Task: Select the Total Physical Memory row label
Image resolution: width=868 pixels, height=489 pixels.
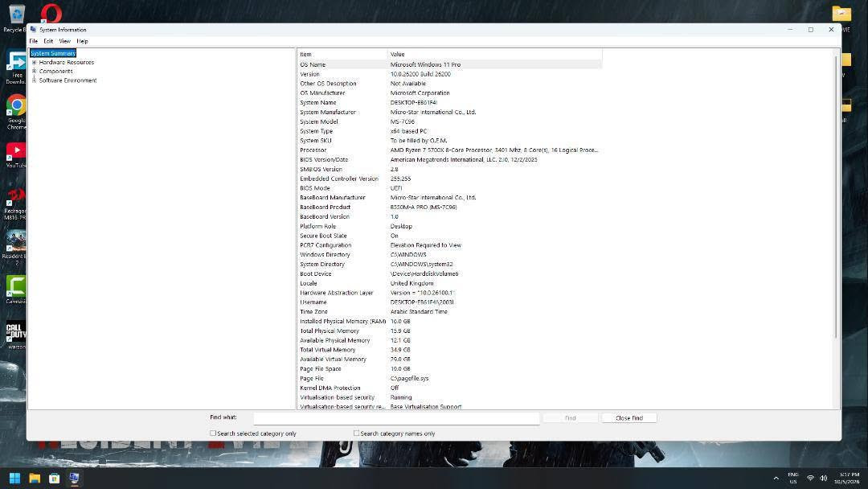Action: point(330,331)
